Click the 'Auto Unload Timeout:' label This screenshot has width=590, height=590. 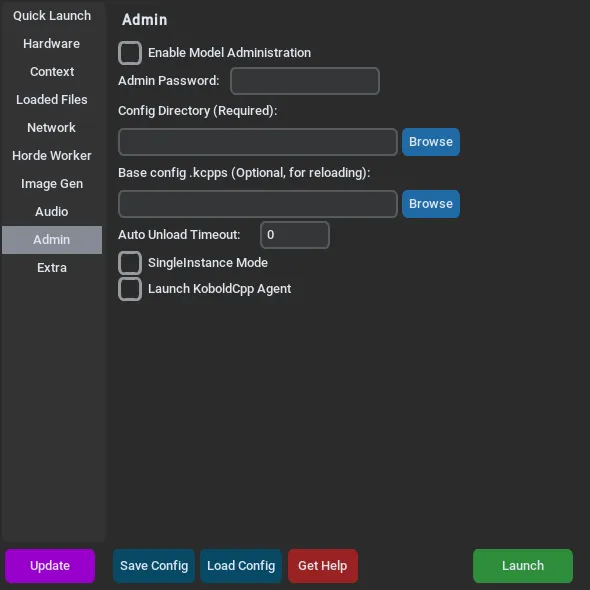click(179, 235)
